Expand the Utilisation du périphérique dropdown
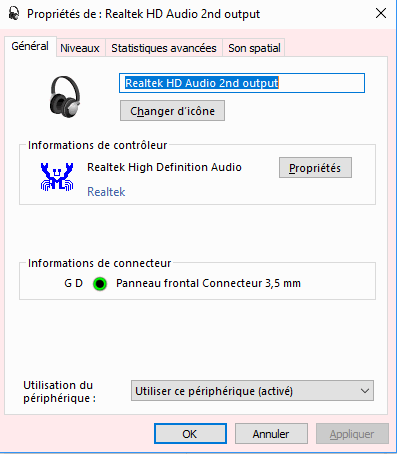 [252, 391]
